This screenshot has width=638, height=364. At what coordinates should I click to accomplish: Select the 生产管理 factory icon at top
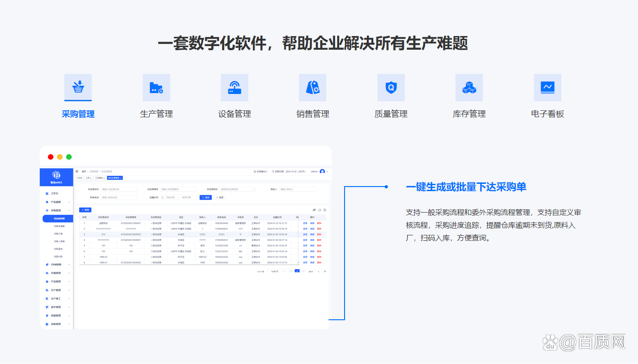[x=157, y=87]
